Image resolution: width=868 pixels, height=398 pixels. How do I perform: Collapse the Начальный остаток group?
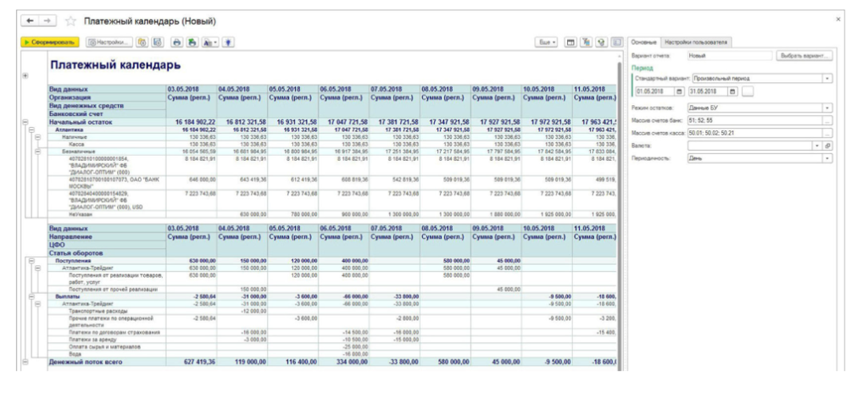25,122
